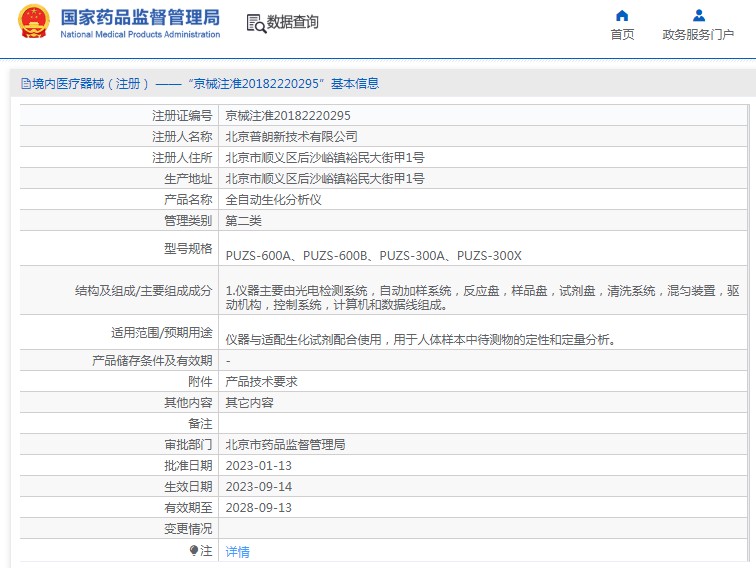Click the 批准日期 label
Screen dimensions: 756x568
point(188,466)
